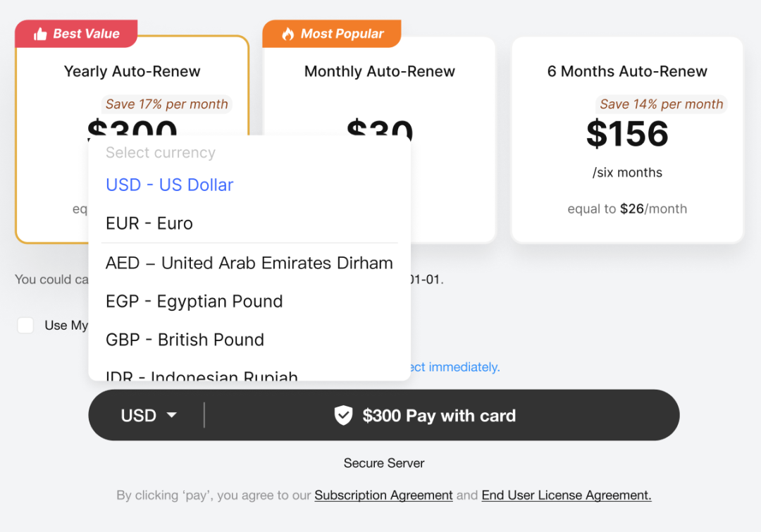Click the Save 14% per month tag
The image size is (761, 532).
click(661, 104)
